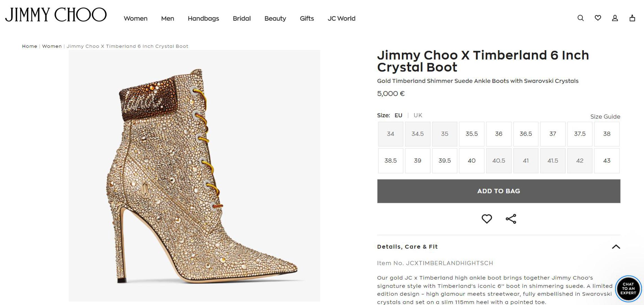Image resolution: width=644 pixels, height=305 pixels.
Task: Open the Size Guide link
Action: [x=605, y=117]
